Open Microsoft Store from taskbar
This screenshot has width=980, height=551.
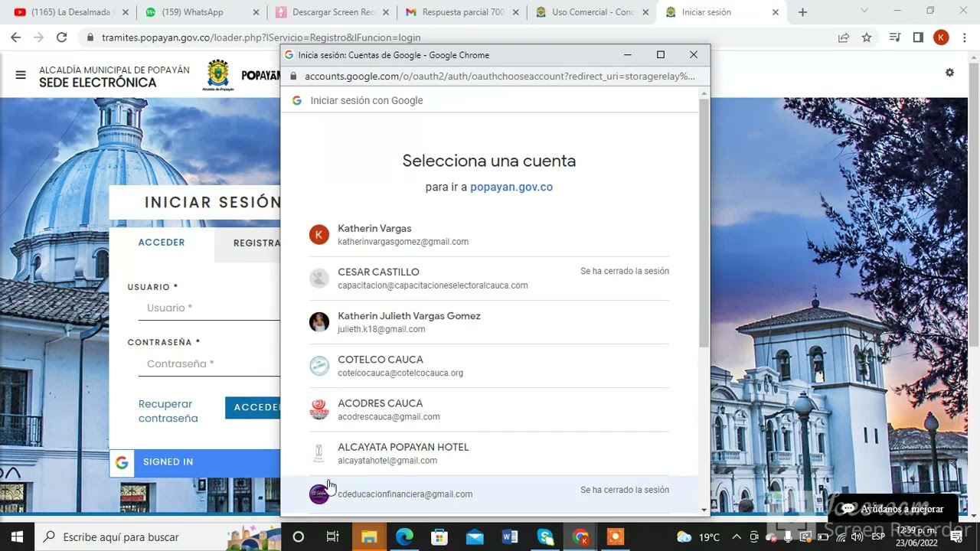coord(439,537)
